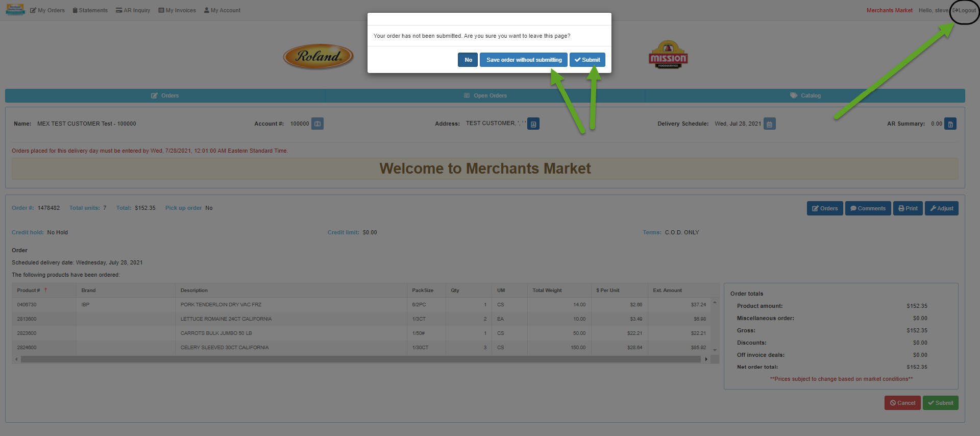Switch to the Open Orders tab
The height and width of the screenshot is (436, 980).
pyautogui.click(x=485, y=95)
